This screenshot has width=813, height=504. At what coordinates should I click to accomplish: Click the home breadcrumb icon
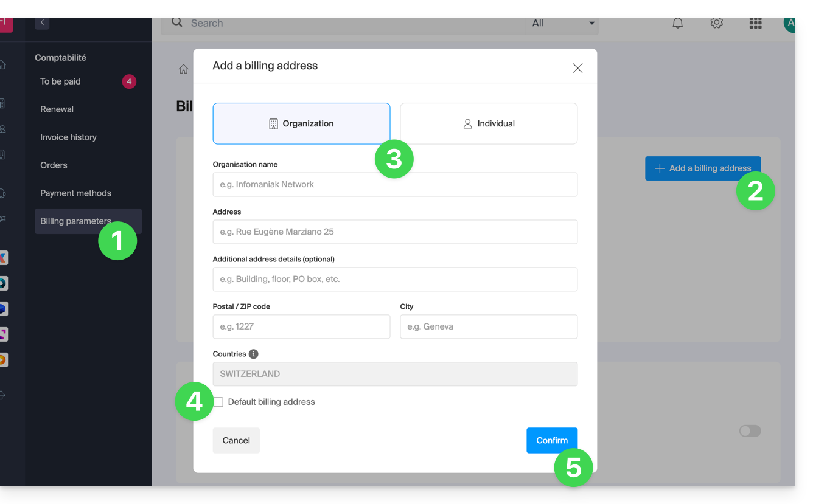pos(183,69)
